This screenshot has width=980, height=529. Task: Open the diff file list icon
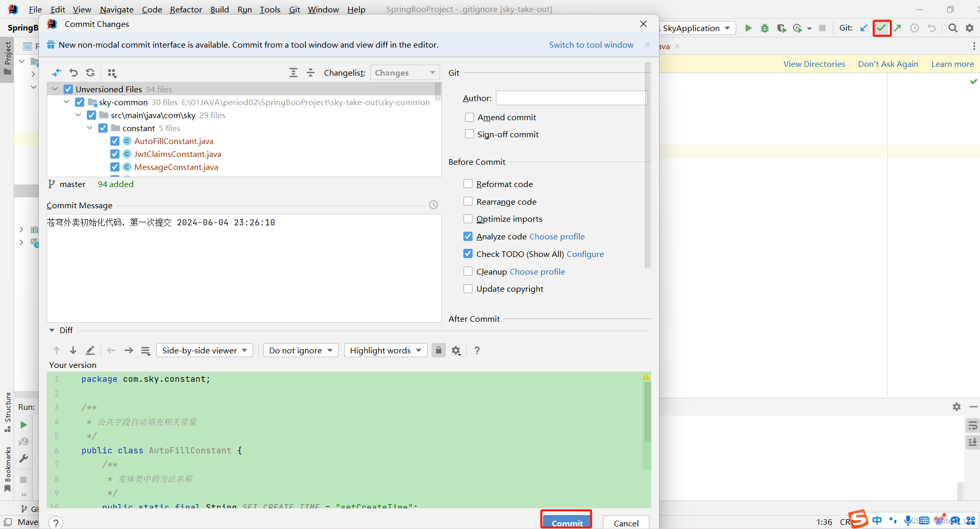tap(146, 351)
